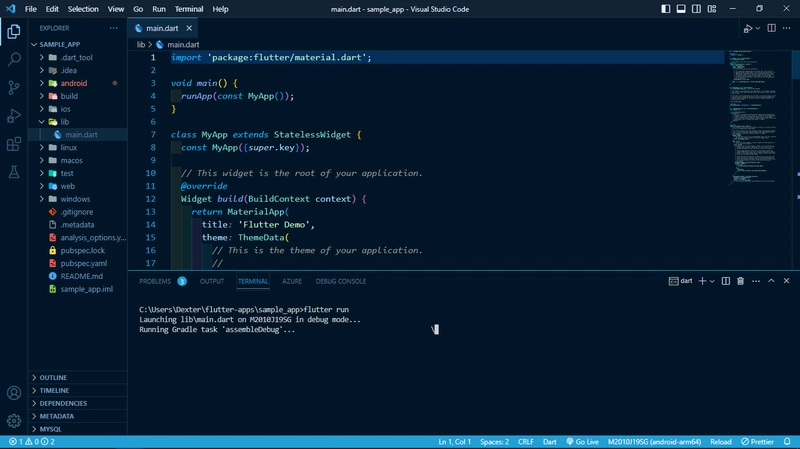Expand the android folder in explorer

click(x=42, y=84)
